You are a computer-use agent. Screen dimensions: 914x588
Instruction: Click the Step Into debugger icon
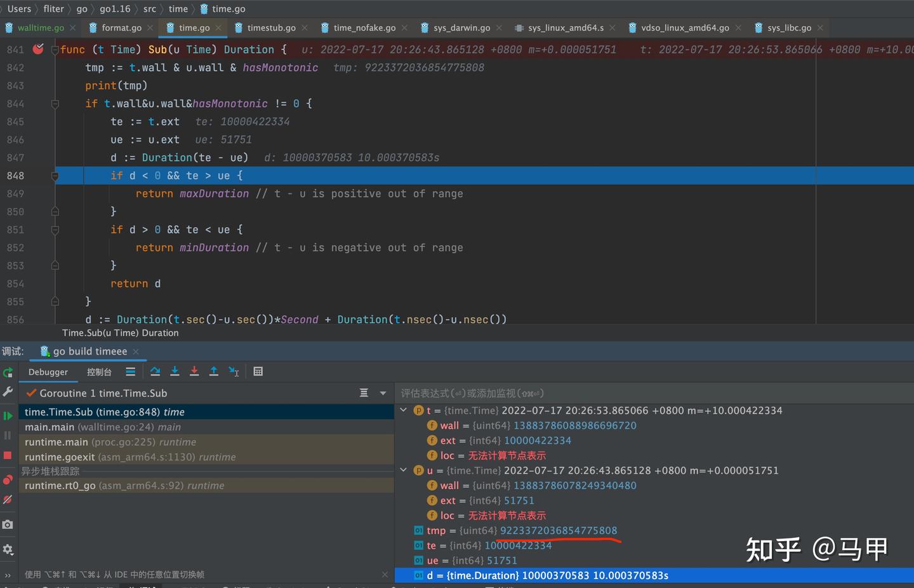pos(175,372)
